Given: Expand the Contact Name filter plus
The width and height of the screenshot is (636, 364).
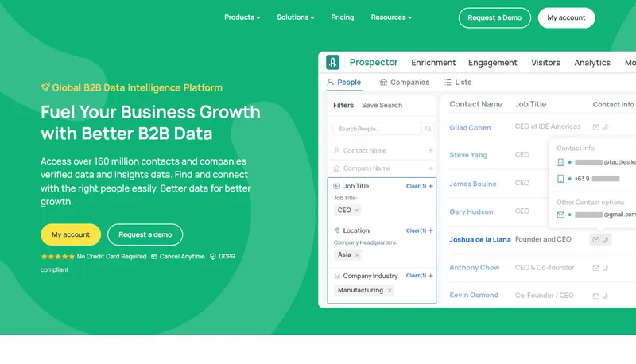Looking at the screenshot, I should 430,150.
